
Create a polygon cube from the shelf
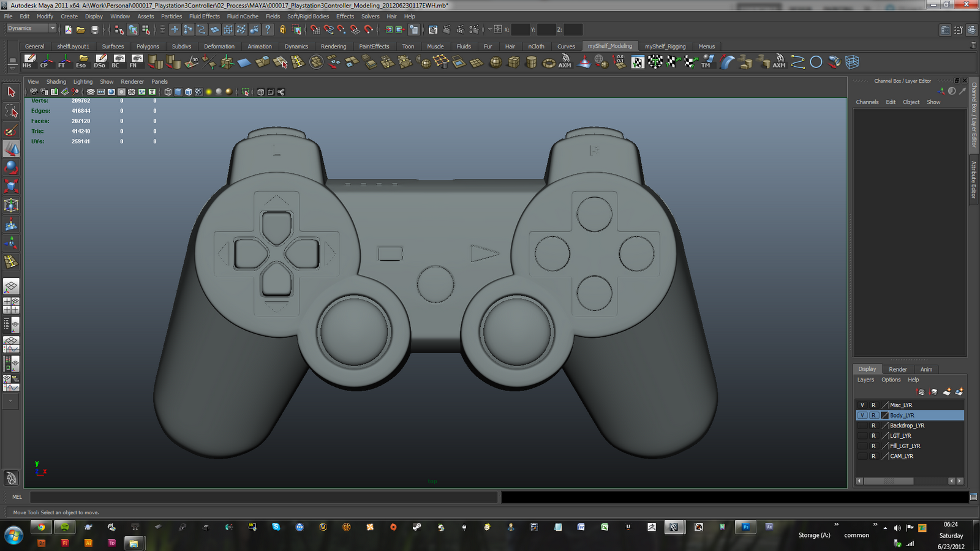pyautogui.click(x=514, y=62)
